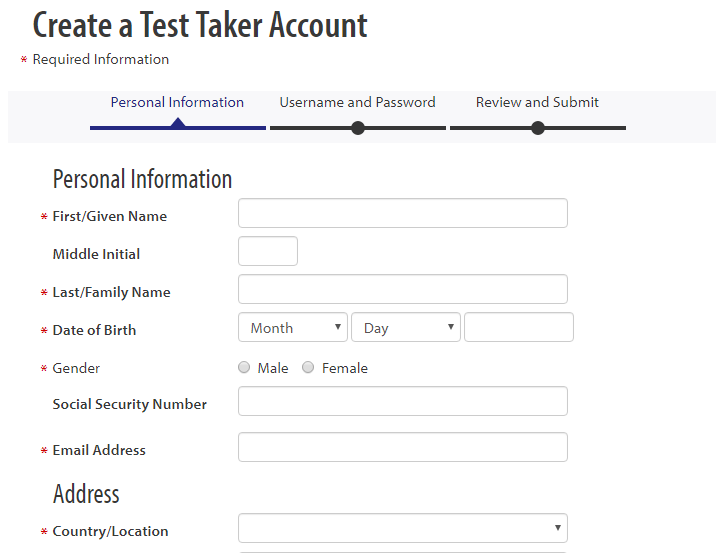Open the Day dropdown

pyautogui.click(x=406, y=327)
